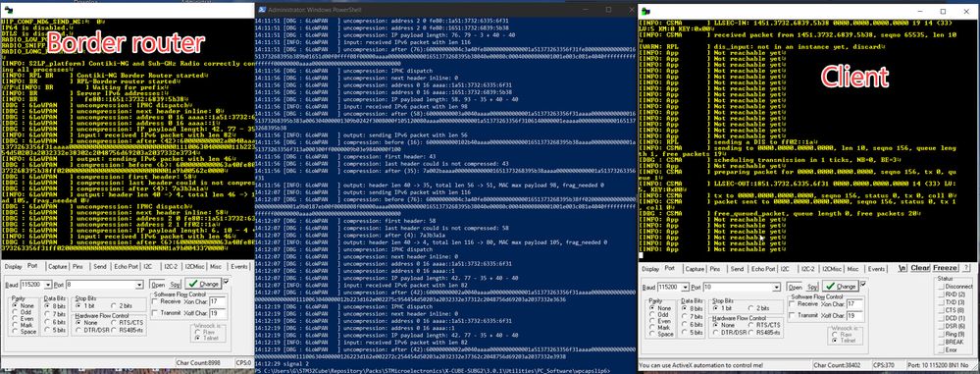Open the Events tab in Port 8 window
This screenshot has width=980, height=374.
[x=238, y=266]
